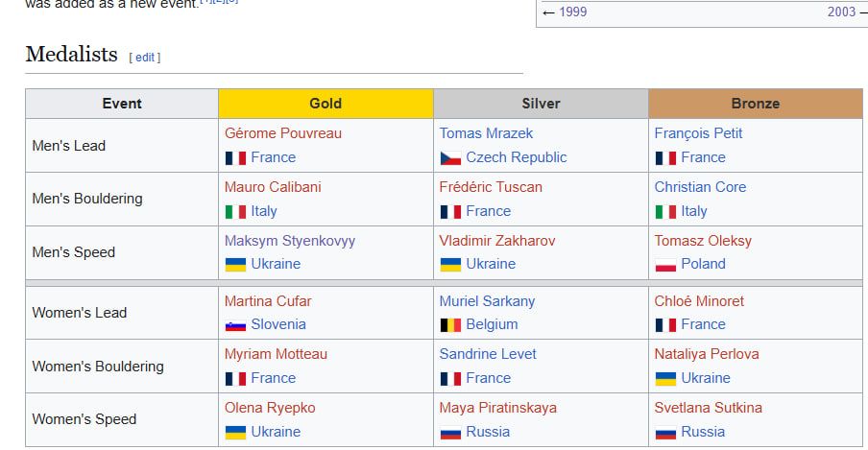The image size is (868, 450).
Task: Click the Belgium flag under Muriel Sarkany
Action: (450, 325)
